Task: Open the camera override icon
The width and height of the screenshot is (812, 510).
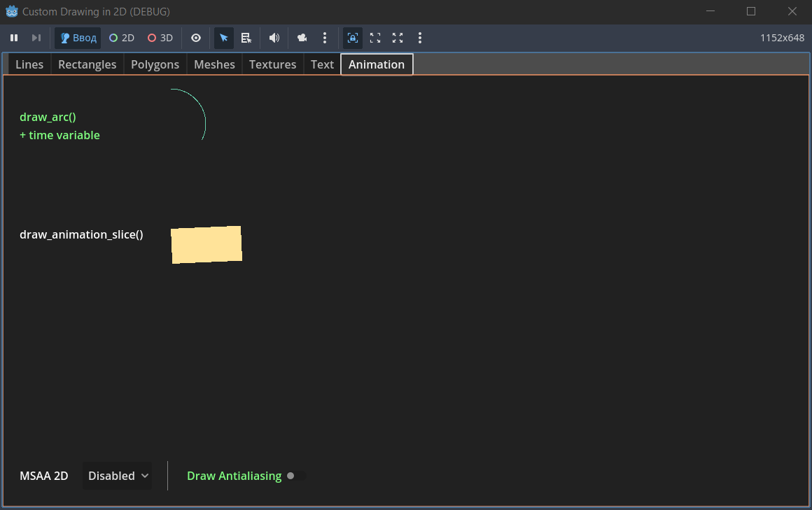Action: tap(302, 38)
